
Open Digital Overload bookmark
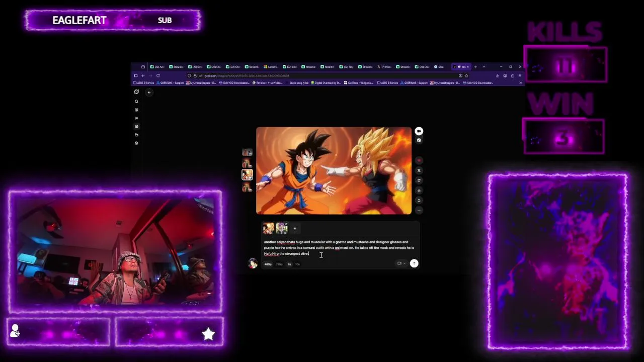pos(326,83)
